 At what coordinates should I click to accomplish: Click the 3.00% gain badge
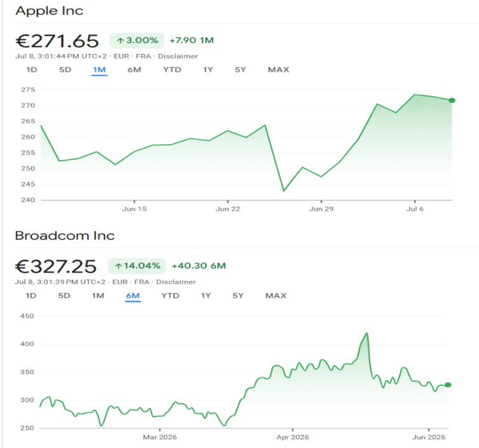point(137,41)
